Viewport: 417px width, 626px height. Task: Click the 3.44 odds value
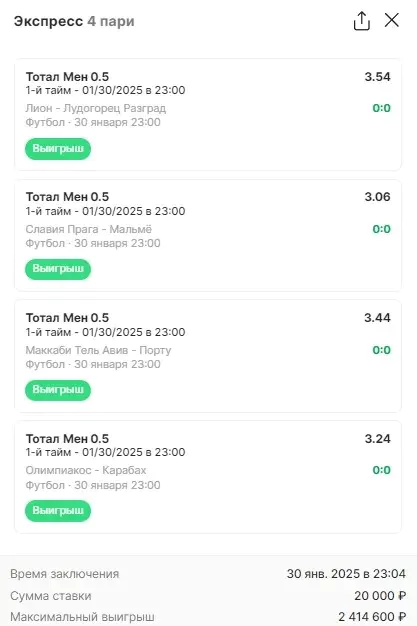click(377, 318)
